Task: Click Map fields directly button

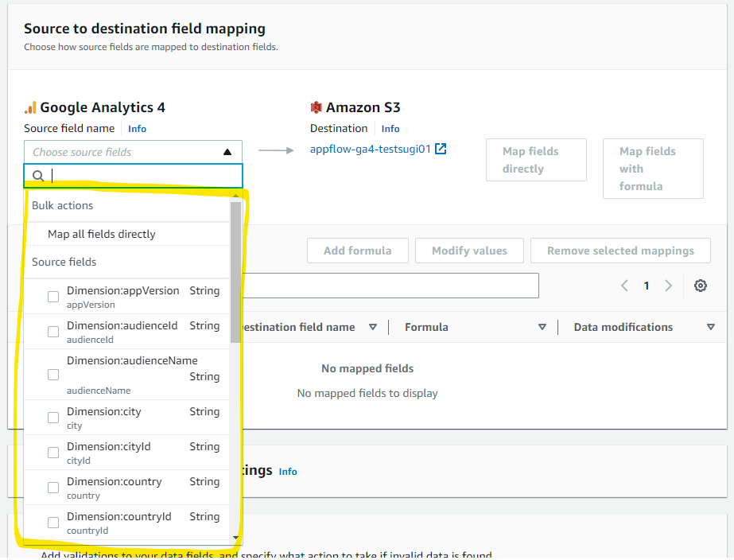Action: point(536,160)
